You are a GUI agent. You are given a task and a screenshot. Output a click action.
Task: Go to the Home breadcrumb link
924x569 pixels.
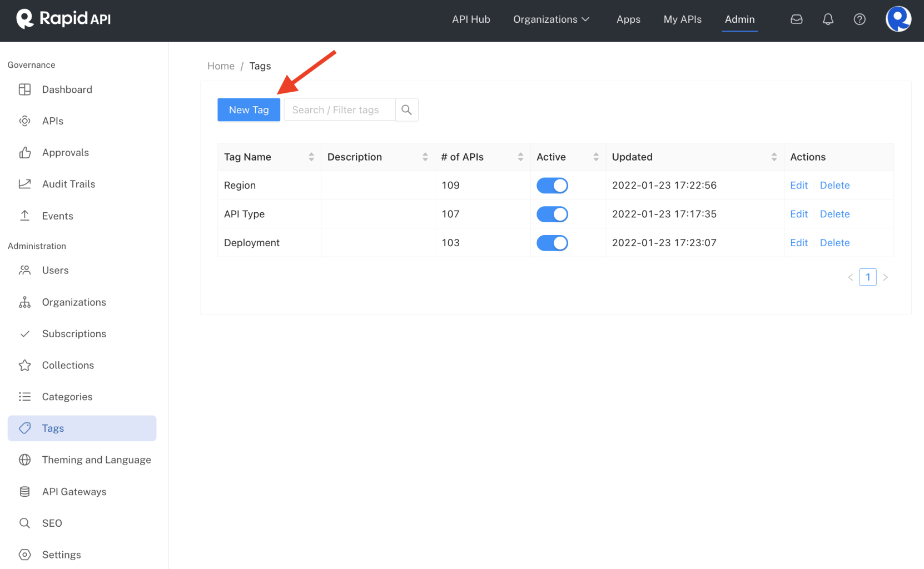click(221, 66)
